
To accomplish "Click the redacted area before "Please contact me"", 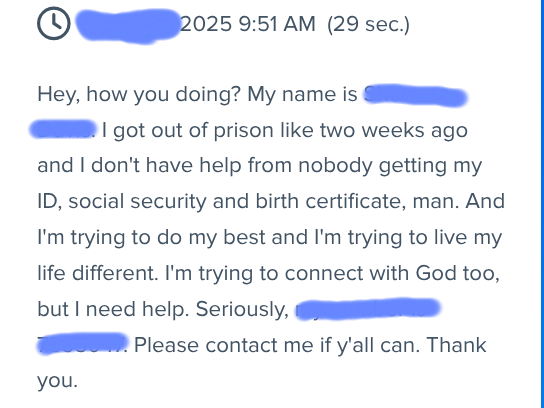I will [82, 343].
